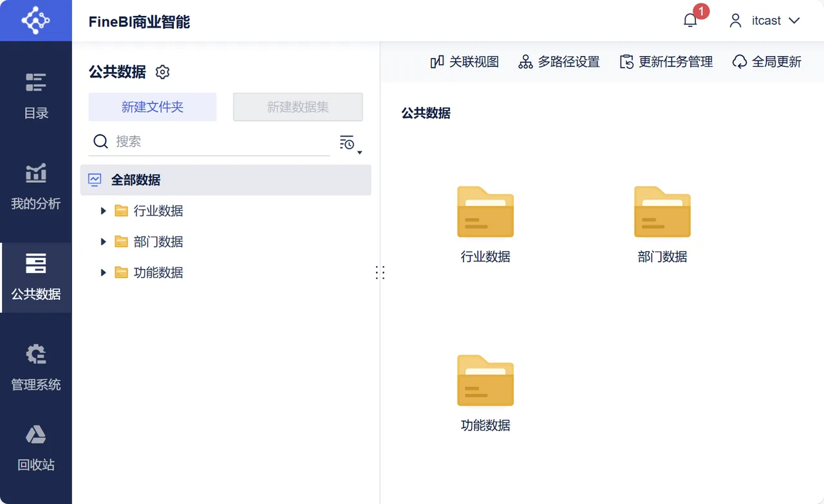The image size is (824, 504).
Task: Select 公共数据 in the left sidebar
Action: (36, 277)
